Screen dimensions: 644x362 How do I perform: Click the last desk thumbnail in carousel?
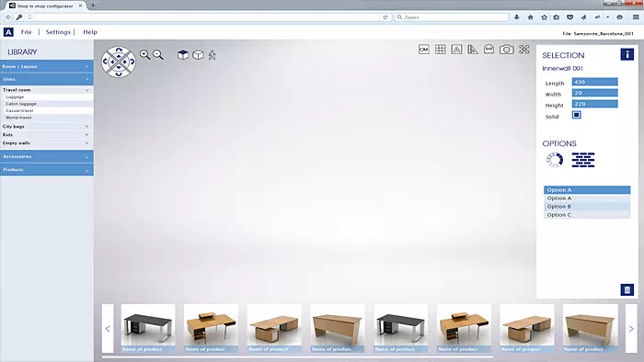pyautogui.click(x=591, y=328)
